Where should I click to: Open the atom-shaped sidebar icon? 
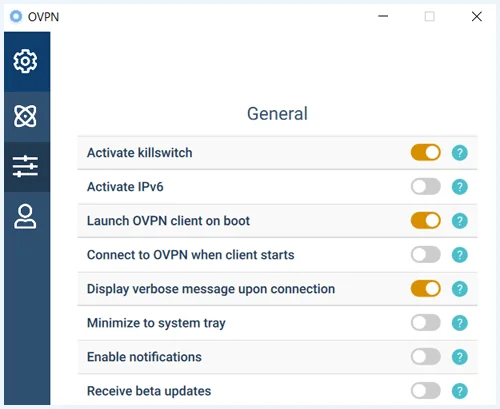click(x=25, y=116)
